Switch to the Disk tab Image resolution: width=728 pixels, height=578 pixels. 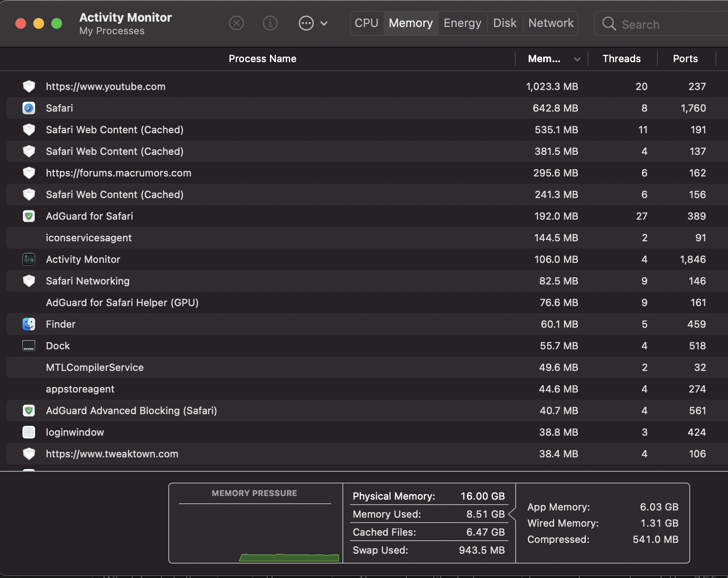505,23
